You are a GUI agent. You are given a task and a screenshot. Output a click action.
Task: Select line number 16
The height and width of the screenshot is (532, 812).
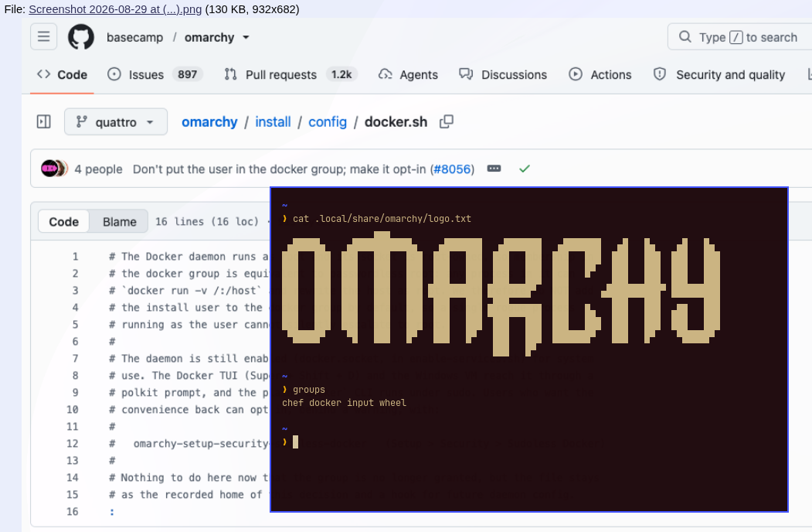73,512
